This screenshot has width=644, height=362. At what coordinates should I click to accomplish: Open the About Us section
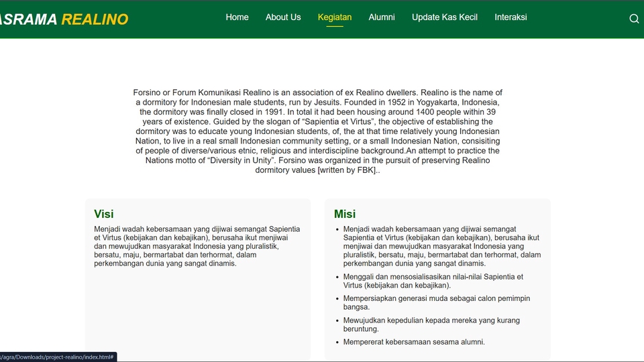(x=283, y=17)
